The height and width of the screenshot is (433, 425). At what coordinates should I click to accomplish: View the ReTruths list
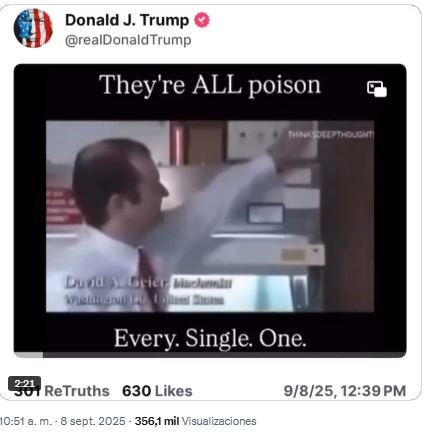(x=62, y=391)
